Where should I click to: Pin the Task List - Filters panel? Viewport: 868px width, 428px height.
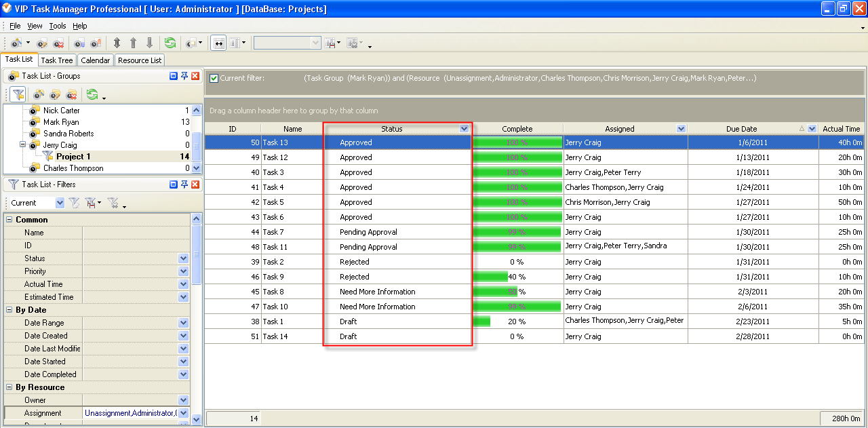pos(184,184)
